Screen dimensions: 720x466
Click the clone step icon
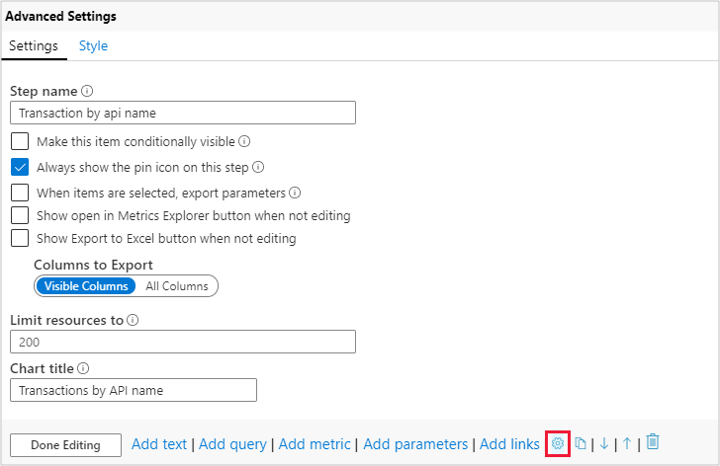581,443
